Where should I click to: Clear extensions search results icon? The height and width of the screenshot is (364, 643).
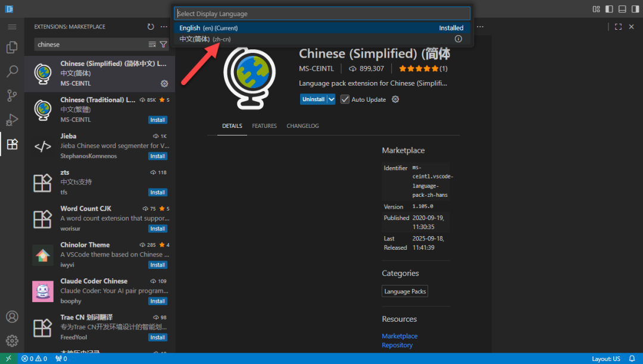[152, 44]
